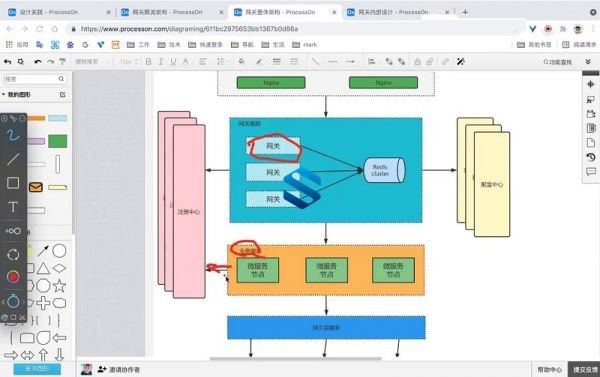
Task: Select the rectangle annotation tool
Action: pyautogui.click(x=13, y=183)
